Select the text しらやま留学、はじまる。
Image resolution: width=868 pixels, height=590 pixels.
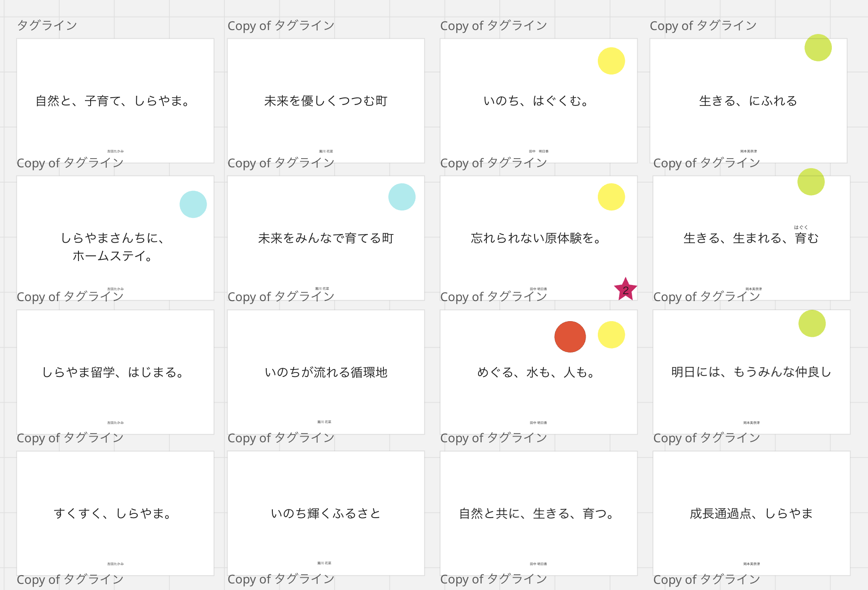(x=113, y=372)
